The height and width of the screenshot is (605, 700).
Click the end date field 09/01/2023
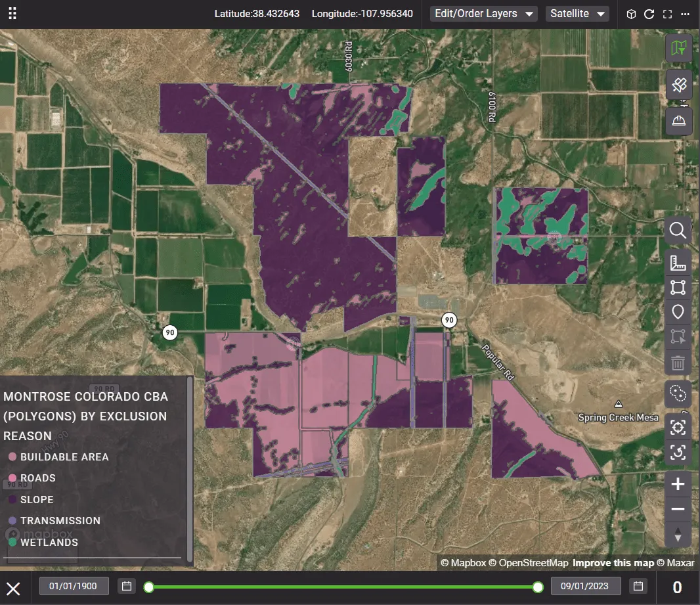pos(585,586)
